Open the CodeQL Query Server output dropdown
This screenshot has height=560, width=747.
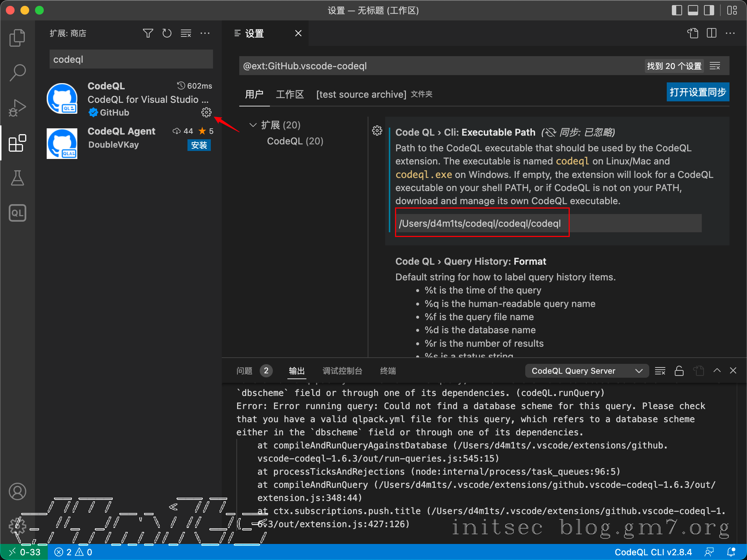(x=587, y=371)
